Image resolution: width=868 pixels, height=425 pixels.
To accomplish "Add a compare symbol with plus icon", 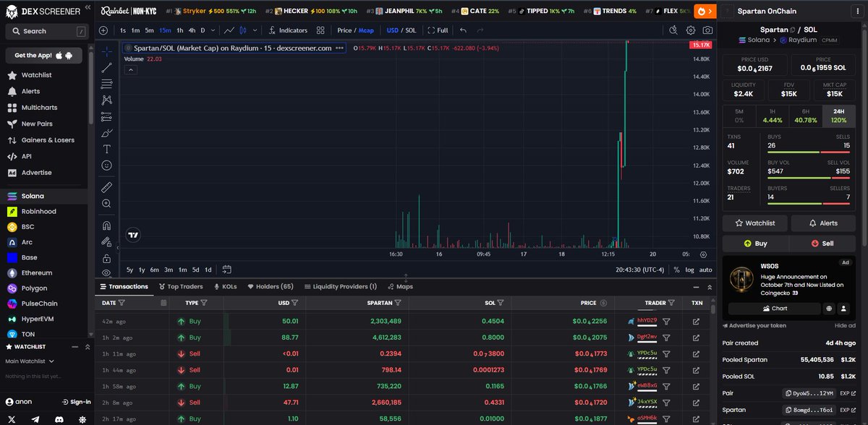I will point(103,30).
